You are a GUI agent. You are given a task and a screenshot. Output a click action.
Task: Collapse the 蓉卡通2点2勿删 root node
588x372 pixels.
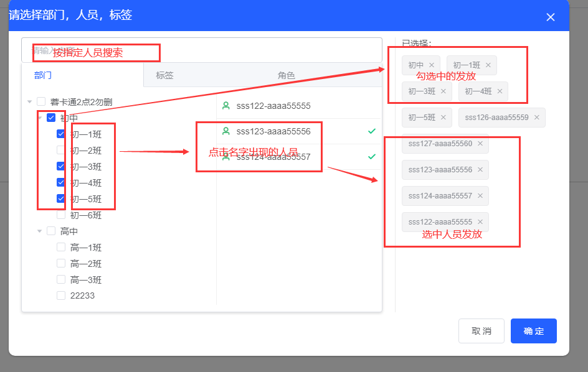coord(29,102)
